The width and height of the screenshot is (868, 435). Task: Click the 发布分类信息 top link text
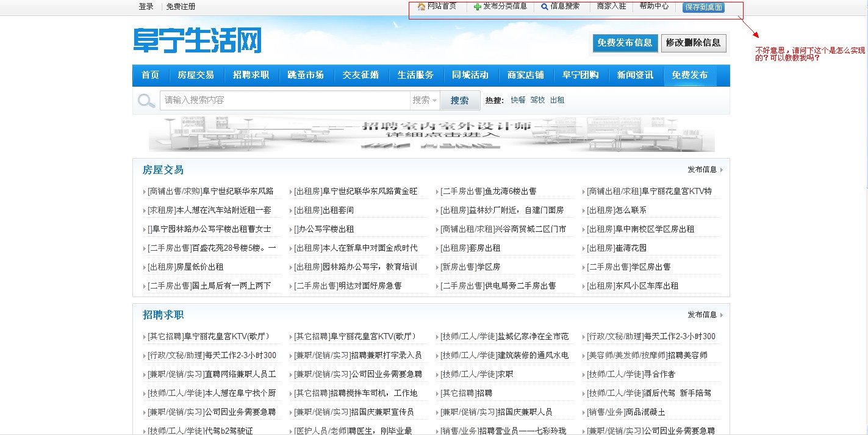click(505, 6)
